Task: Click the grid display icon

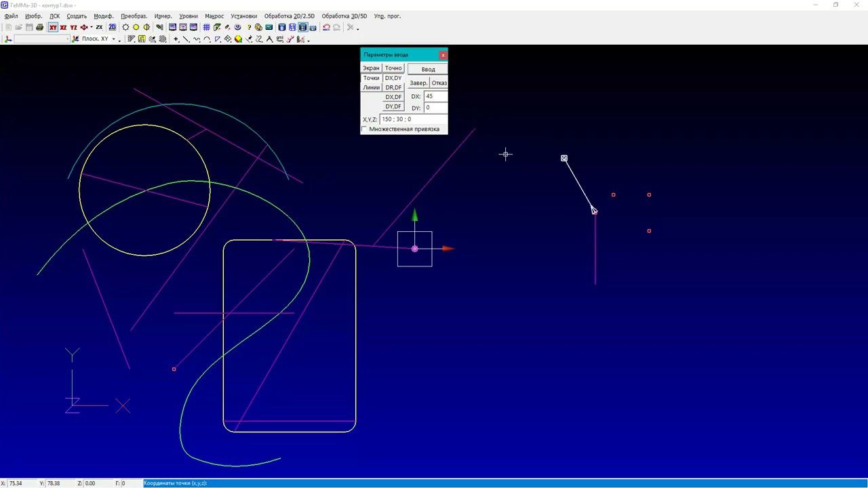Action: click(206, 28)
